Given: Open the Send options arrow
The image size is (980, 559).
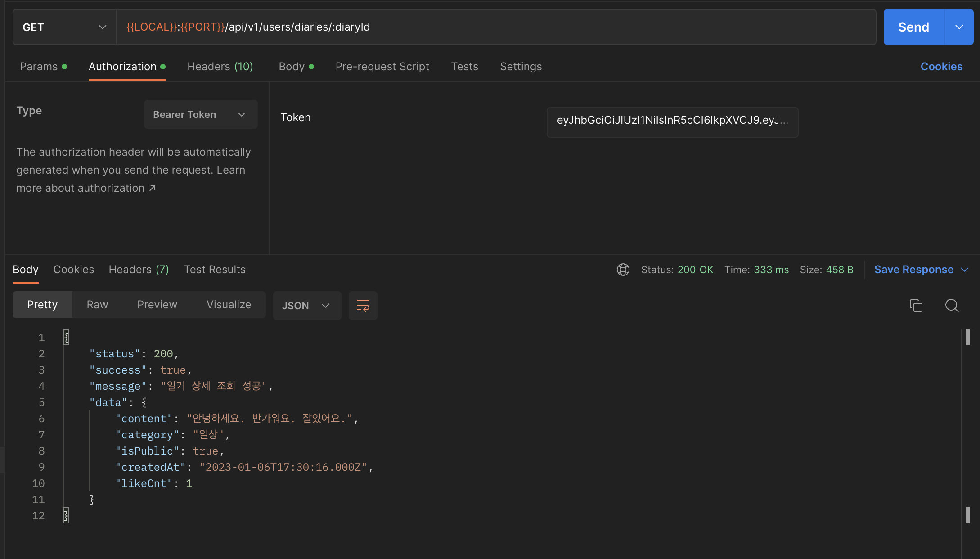Looking at the screenshot, I should click(x=959, y=27).
